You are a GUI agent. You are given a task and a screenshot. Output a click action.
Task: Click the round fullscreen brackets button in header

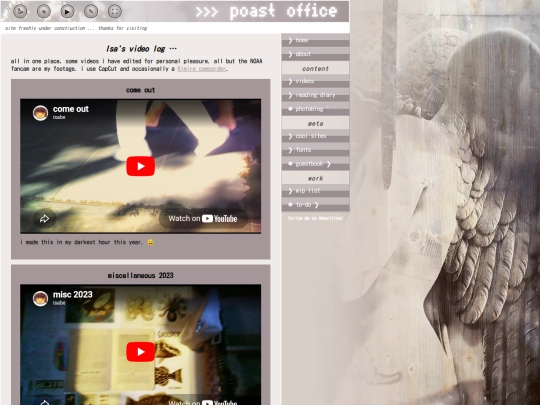(115, 11)
